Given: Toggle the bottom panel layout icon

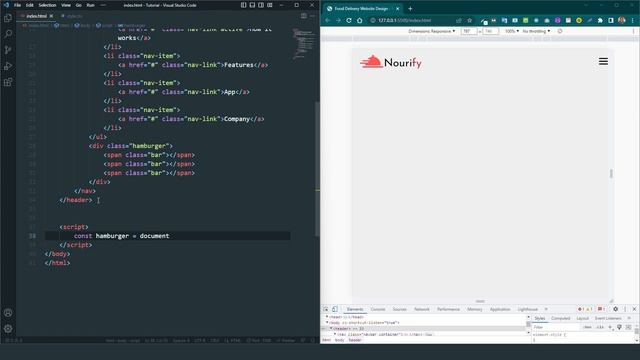Looking at the screenshot, I should (x=252, y=5).
